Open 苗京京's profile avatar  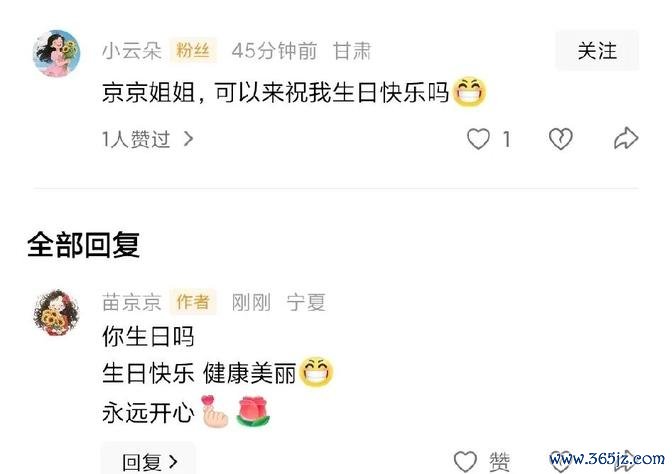tap(57, 312)
